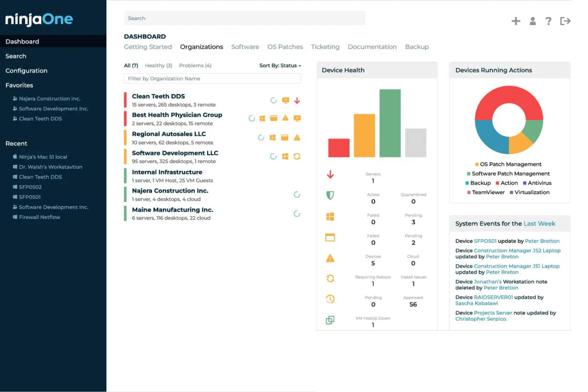This screenshot has width=588, height=392.
Task: Show Healthy (3) organizations filter
Action: click(159, 66)
